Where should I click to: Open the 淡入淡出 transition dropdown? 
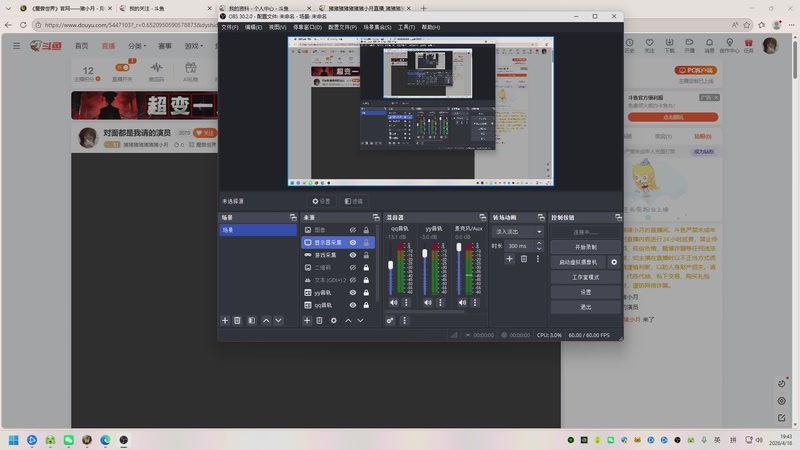[x=517, y=232]
